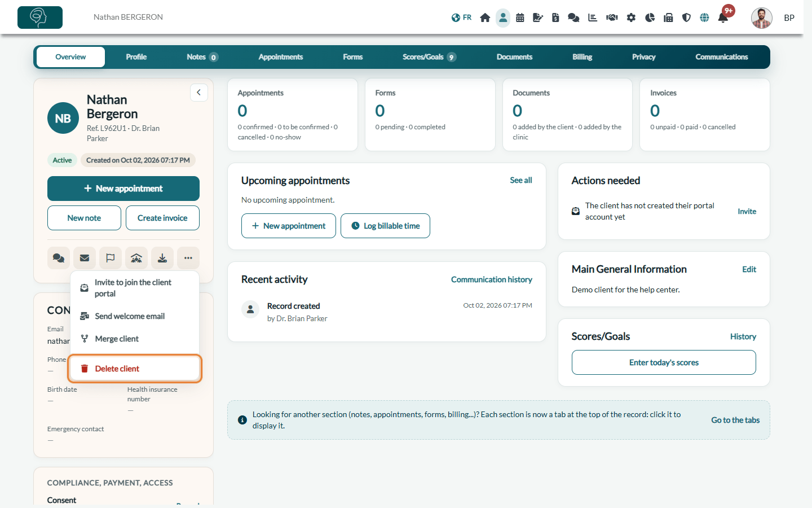Click the Go to the tabs link
This screenshot has height=508, width=812.
click(735, 420)
